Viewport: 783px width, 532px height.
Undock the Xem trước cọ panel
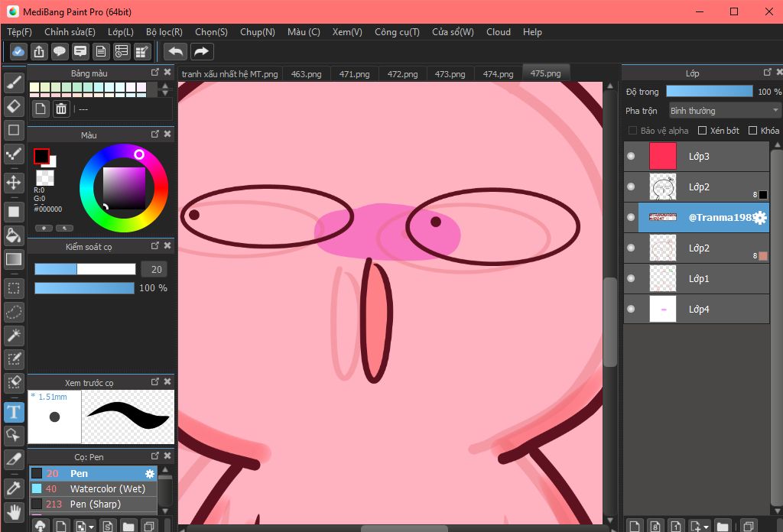click(x=154, y=381)
